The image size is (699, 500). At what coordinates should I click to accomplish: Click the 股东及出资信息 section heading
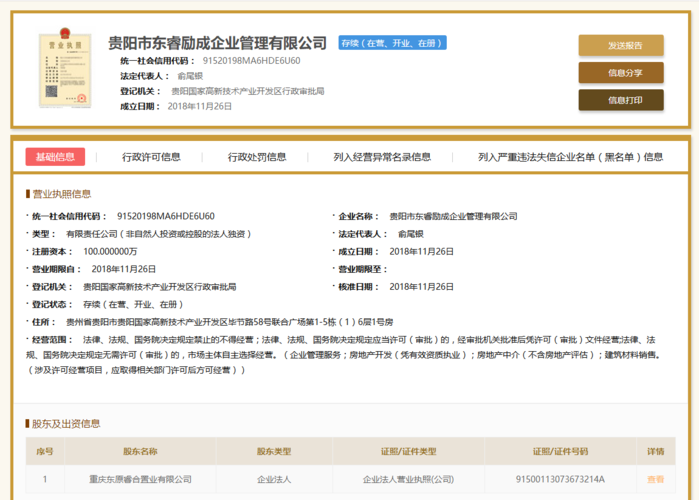pyautogui.click(x=66, y=424)
